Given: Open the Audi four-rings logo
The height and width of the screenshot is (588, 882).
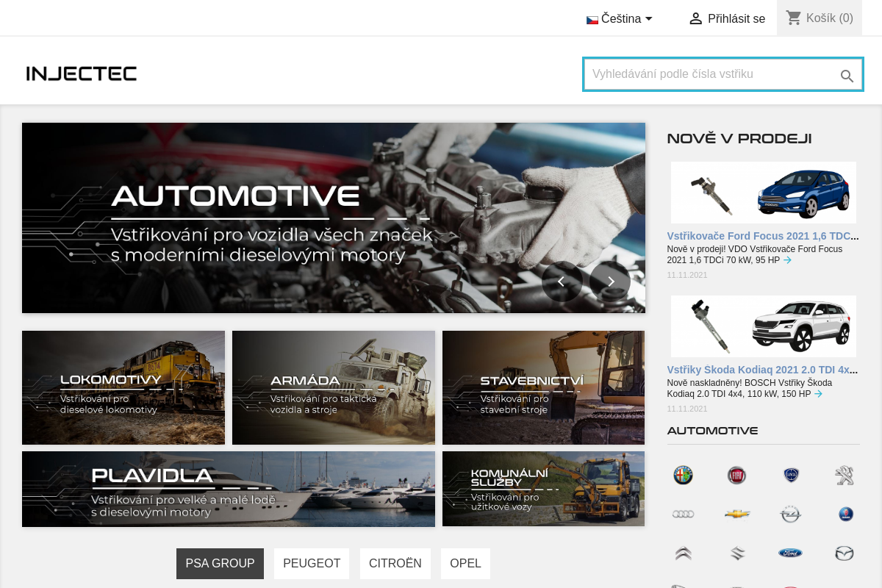Looking at the screenshot, I should (683, 514).
